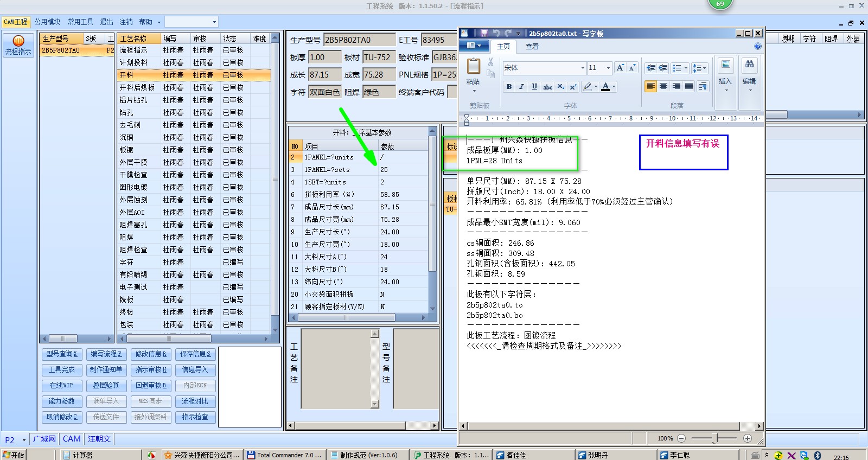Expand the line spacing dropdown in WordPad
Viewport: 868px width, 460px height.
tap(704, 68)
